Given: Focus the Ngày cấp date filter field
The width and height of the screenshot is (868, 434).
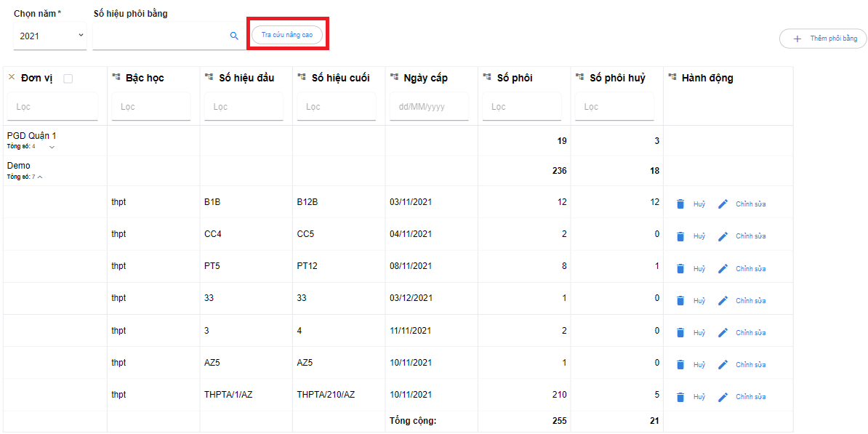Looking at the screenshot, I should 429,107.
